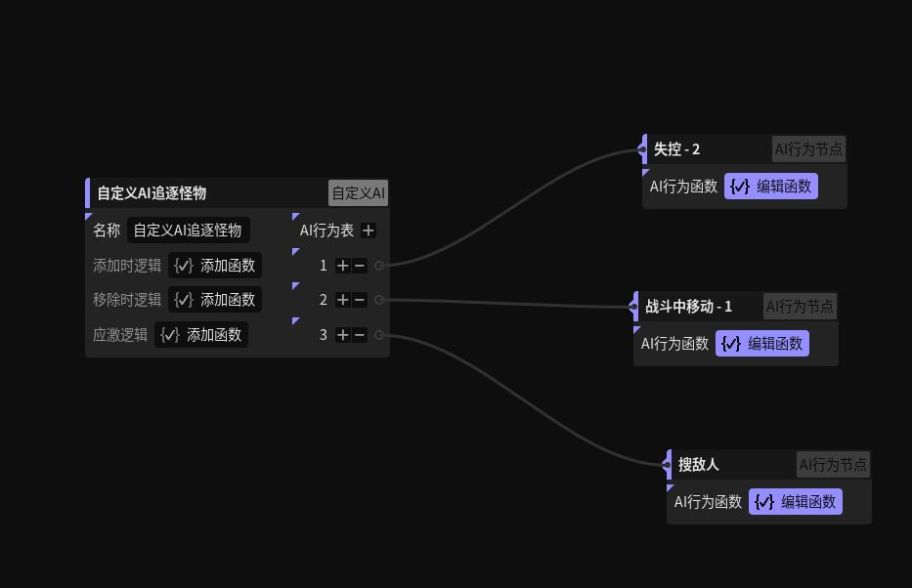Viewport: 912px width, 588px height.
Task: Add a new row to AI行为表
Action: pos(369,231)
